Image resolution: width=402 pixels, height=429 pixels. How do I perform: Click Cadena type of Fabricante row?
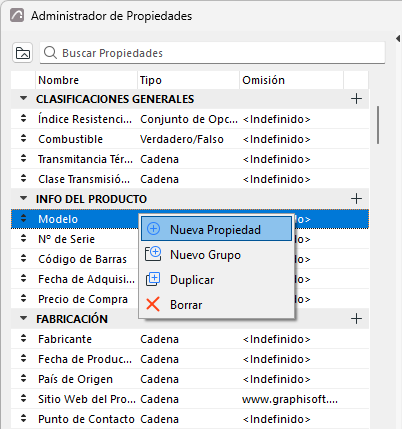[x=159, y=339]
